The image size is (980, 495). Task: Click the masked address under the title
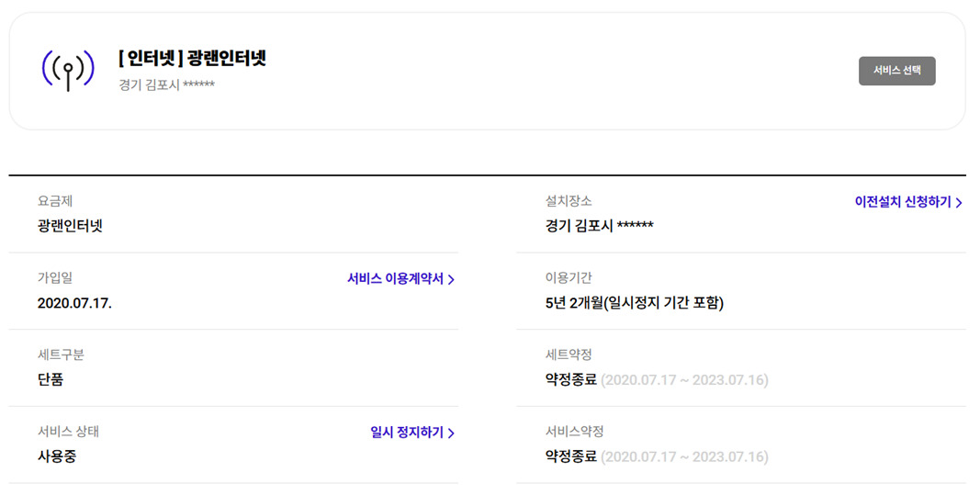[x=167, y=84]
